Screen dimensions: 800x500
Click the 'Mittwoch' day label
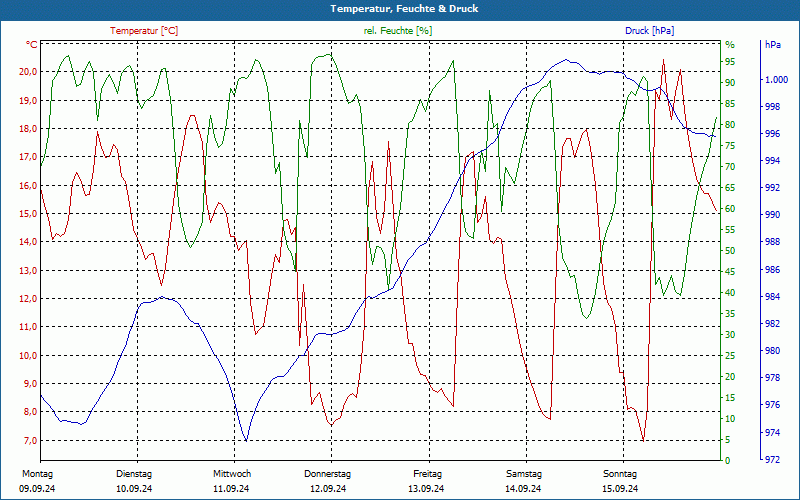click(x=232, y=474)
